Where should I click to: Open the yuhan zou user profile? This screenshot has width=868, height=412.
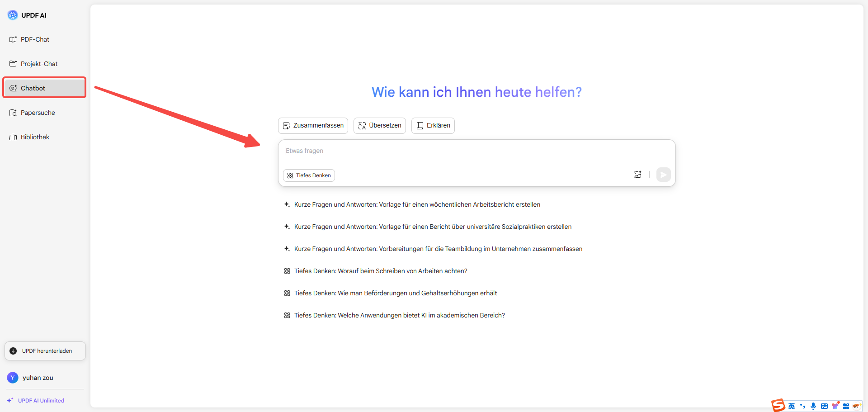(31, 378)
